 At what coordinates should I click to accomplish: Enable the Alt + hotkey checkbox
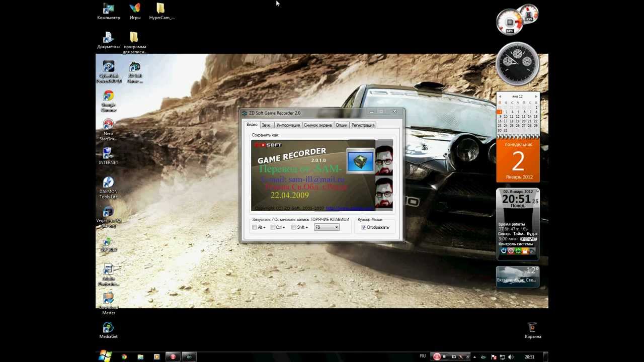(255, 227)
